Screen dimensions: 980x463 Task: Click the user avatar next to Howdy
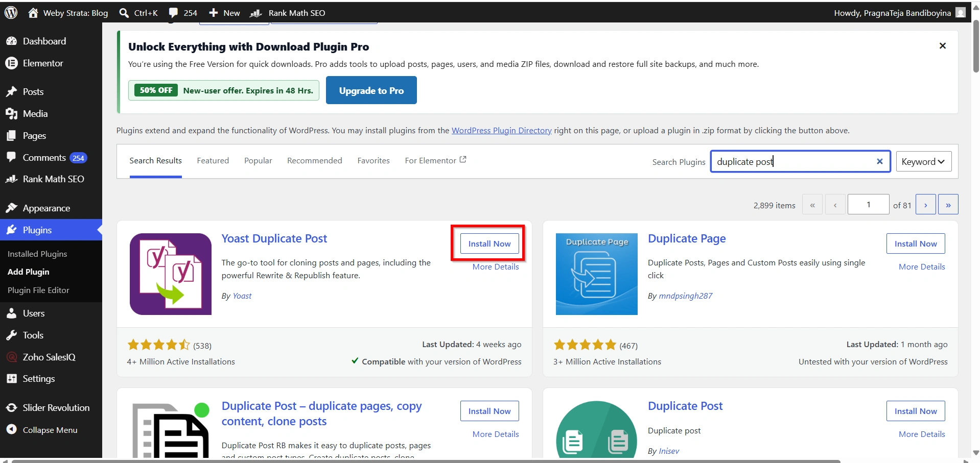click(x=961, y=13)
